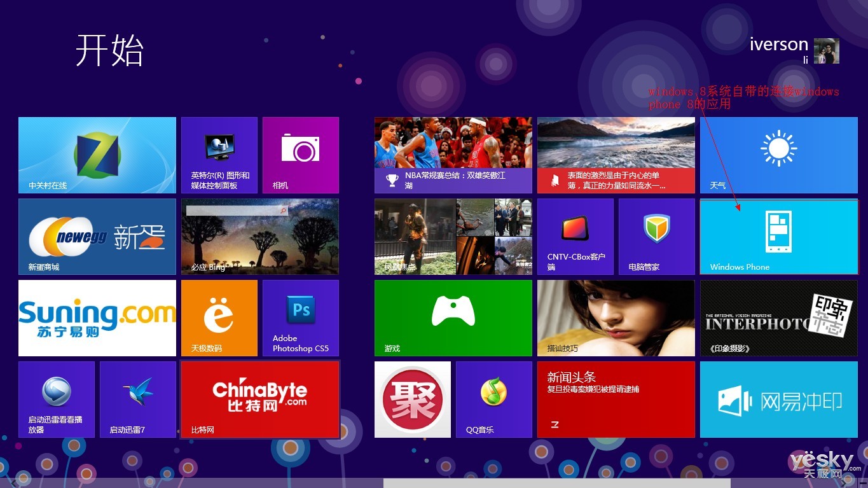868x488 pixels.
Task: Launch 启动迅雷看看播放器 tile
Action: pyautogui.click(x=57, y=400)
